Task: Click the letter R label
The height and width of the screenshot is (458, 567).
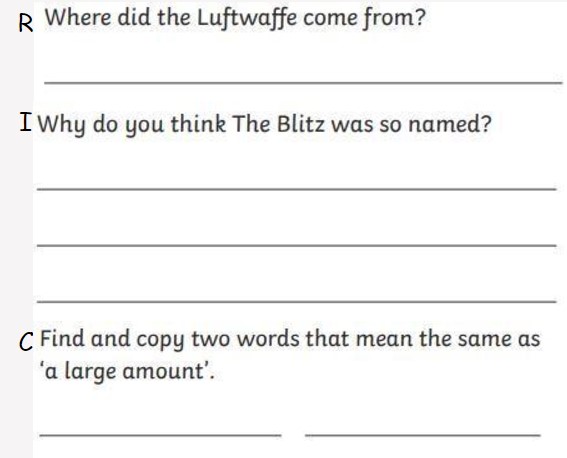Action: (x=26, y=24)
